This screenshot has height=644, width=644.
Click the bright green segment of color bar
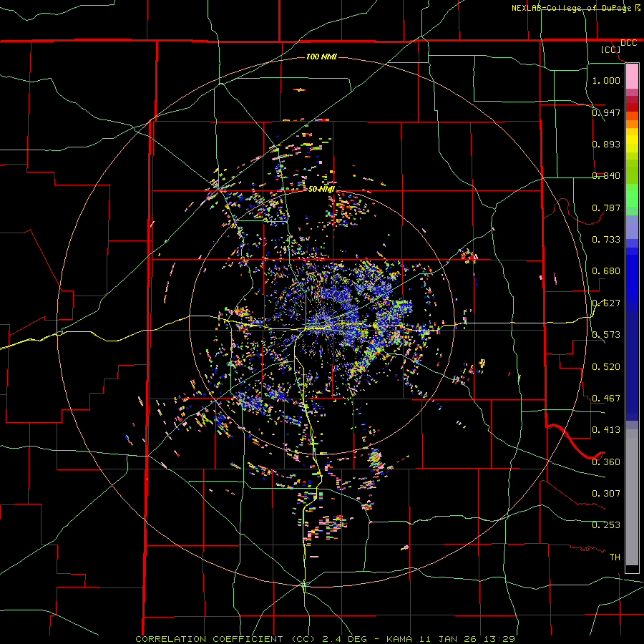coord(632,195)
